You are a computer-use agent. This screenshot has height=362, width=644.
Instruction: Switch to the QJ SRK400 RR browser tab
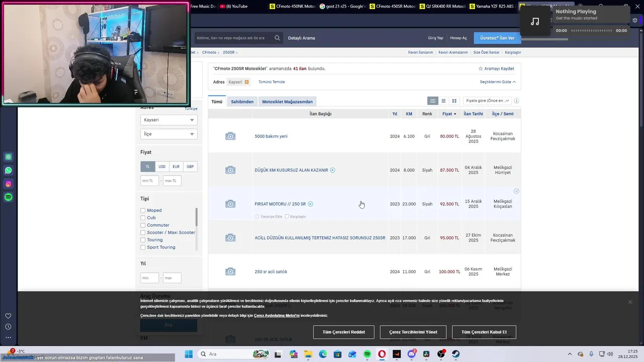(442, 6)
